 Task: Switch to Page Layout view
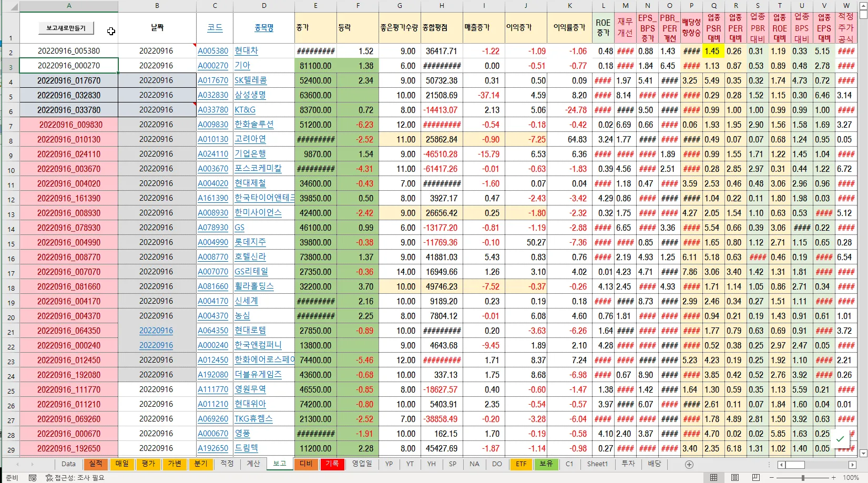click(734, 478)
